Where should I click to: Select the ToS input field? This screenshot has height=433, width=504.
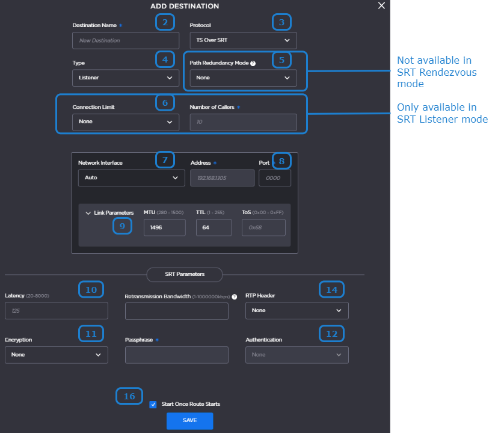click(263, 227)
